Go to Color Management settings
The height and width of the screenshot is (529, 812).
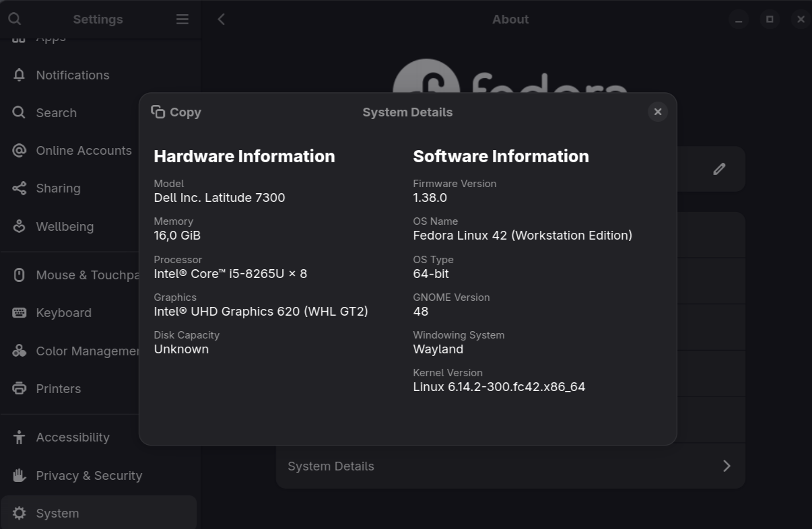pos(88,351)
